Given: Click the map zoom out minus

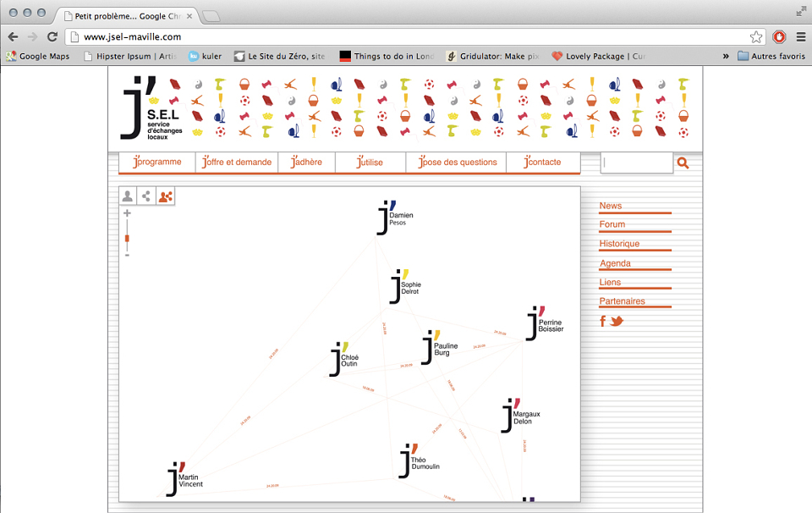Looking at the screenshot, I should (x=127, y=255).
